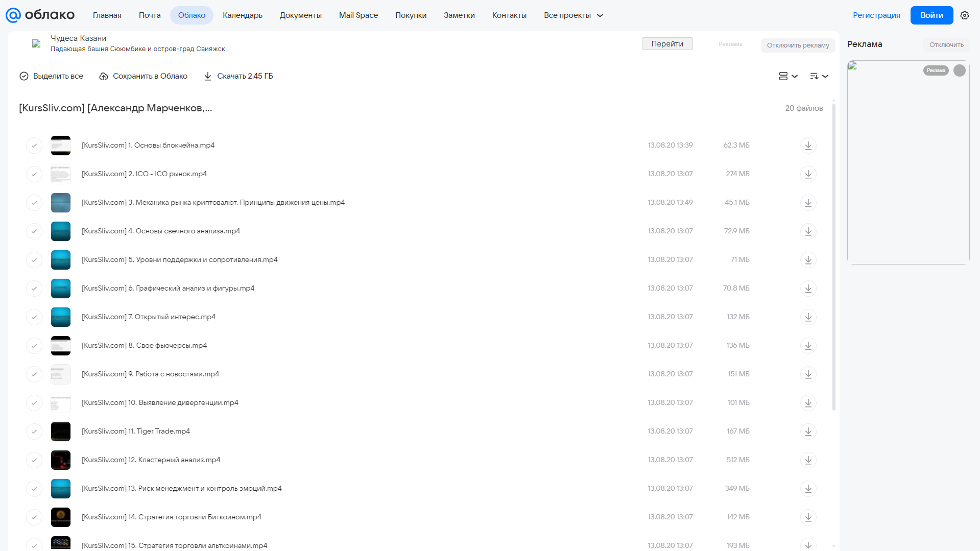This screenshot has width=980, height=551.
Task: Tick checkbox next to '8. Свое фьючерсы.mp4'
Action: click(x=34, y=346)
